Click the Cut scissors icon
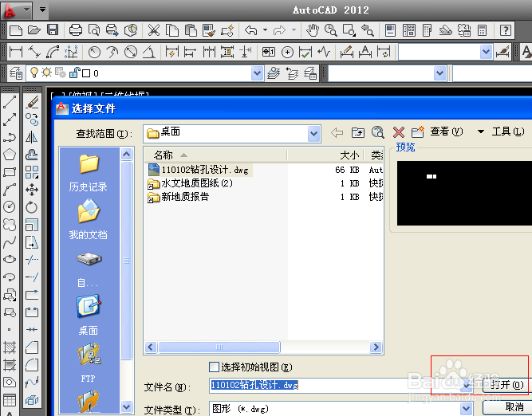 point(154,30)
